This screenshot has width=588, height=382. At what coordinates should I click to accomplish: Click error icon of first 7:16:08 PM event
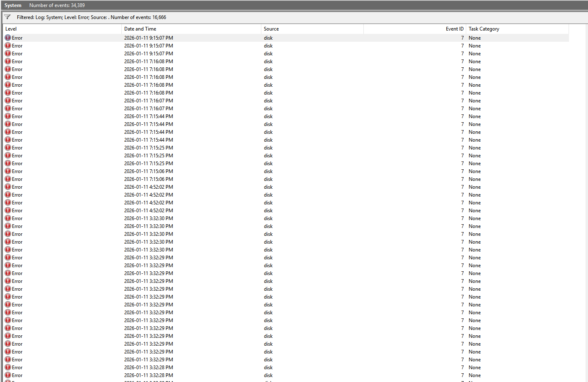(x=8, y=61)
